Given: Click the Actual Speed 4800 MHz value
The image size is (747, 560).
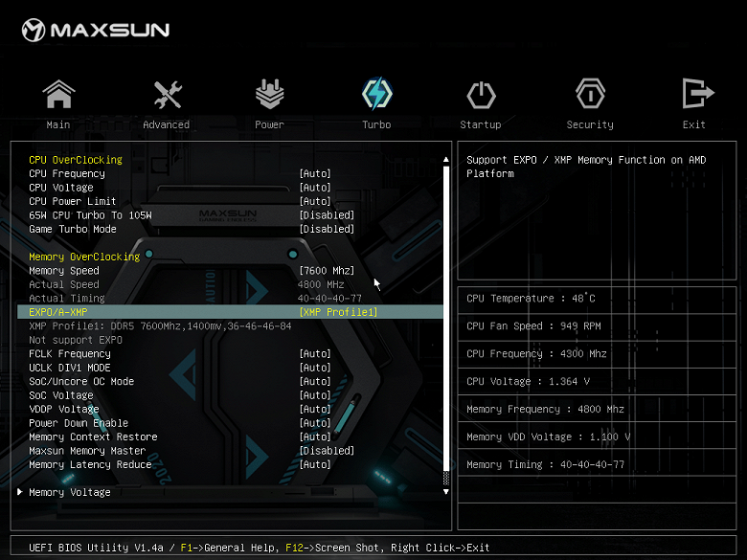Looking at the screenshot, I should [x=321, y=284].
